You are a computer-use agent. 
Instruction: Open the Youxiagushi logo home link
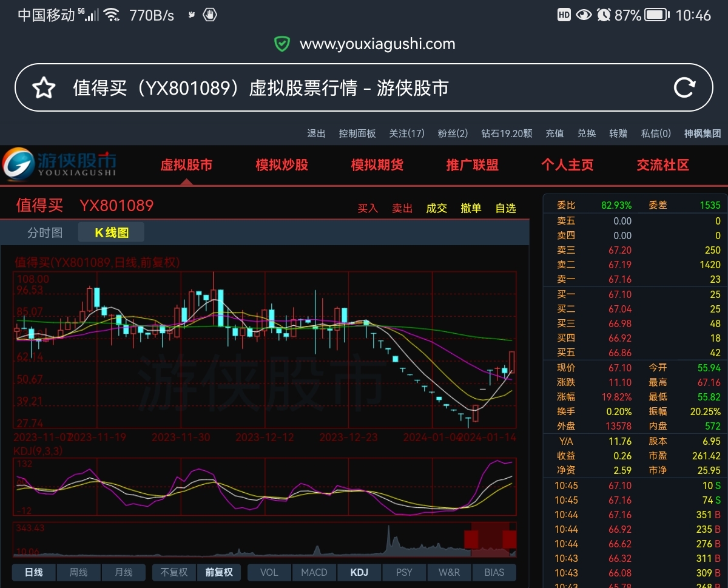click(59, 164)
